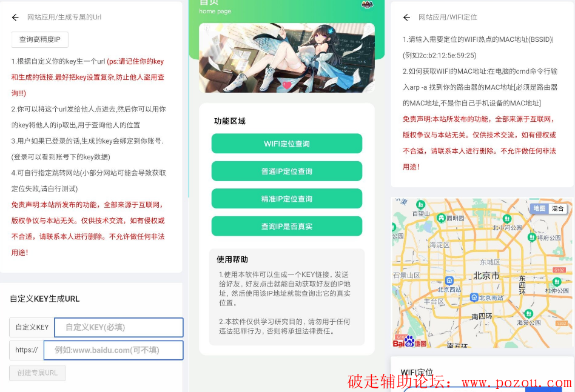Viewport: 575px width, 392px height.
Task: Click the 北京西站 station marker on map
Action: click(x=449, y=281)
